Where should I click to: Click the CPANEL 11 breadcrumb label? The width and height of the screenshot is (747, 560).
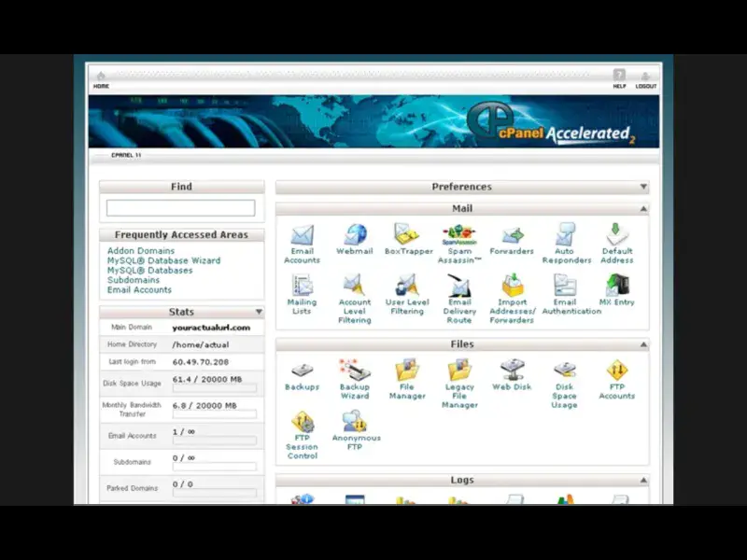pyautogui.click(x=126, y=155)
